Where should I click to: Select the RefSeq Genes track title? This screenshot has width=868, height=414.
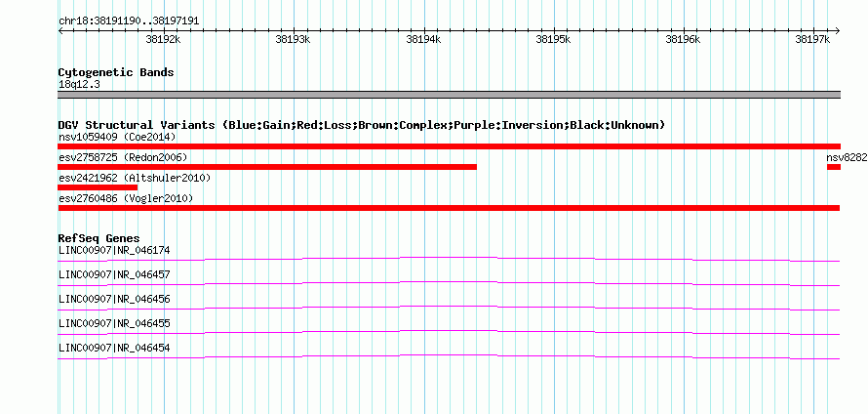(99, 239)
